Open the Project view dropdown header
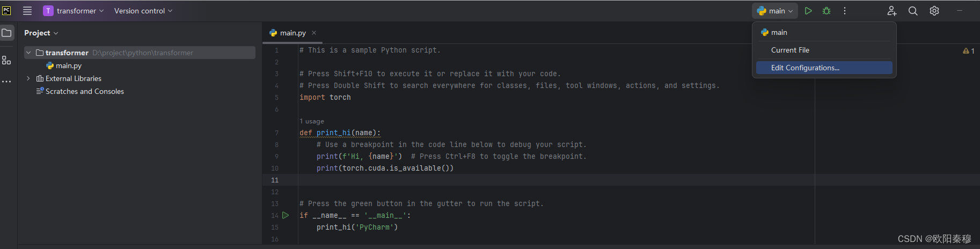The image size is (980, 249). [41, 33]
